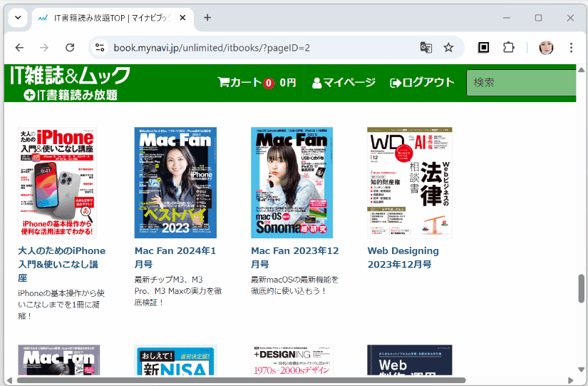This screenshot has width=588, height=386.
Task: Open the Mac Fan ベストバイ2023 cover
Action: point(175,183)
